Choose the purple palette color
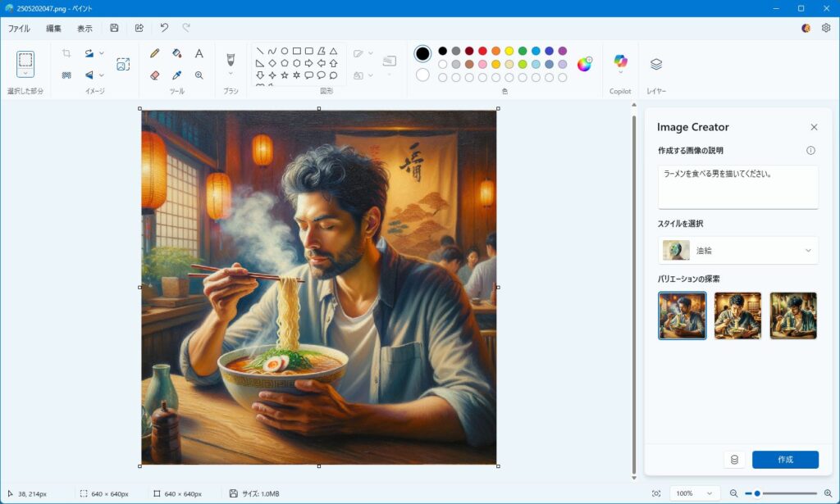 point(563,51)
